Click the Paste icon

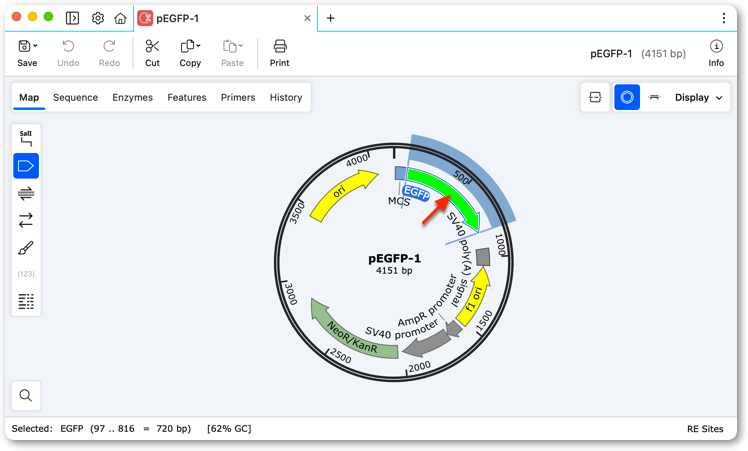tap(229, 46)
